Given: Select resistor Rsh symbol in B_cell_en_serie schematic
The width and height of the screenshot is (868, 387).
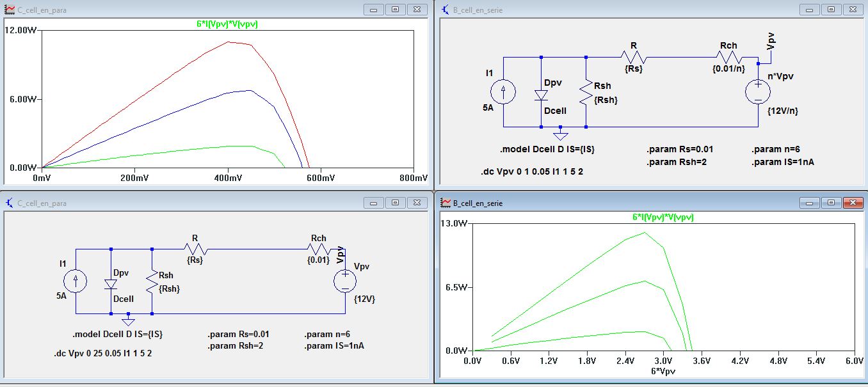Looking at the screenshot, I should pyautogui.click(x=586, y=93).
